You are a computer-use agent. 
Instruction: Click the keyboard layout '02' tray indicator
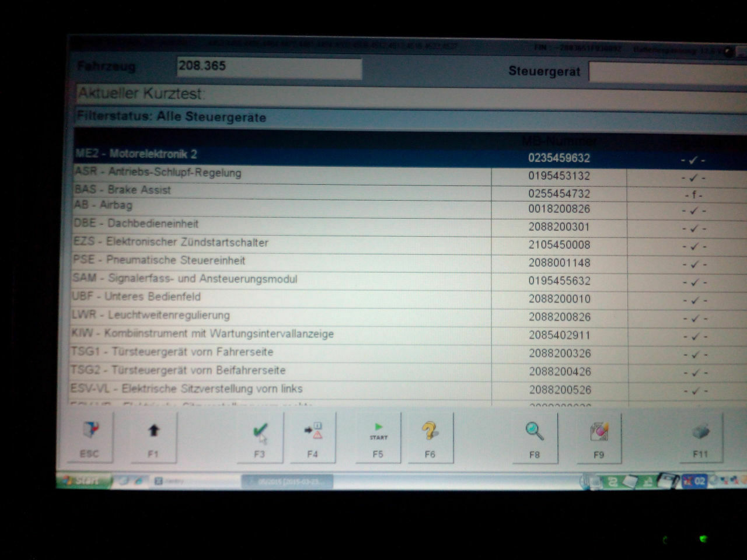[x=697, y=481]
